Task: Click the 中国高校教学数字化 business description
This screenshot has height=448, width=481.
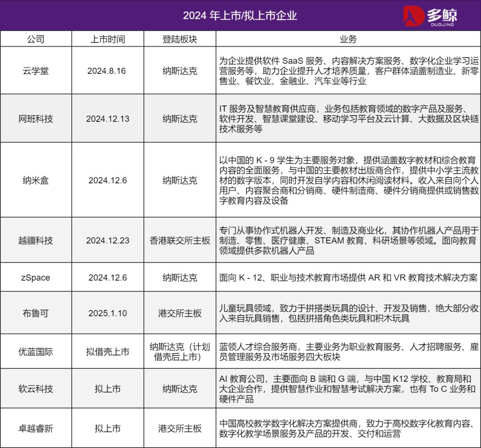Action: [347, 428]
